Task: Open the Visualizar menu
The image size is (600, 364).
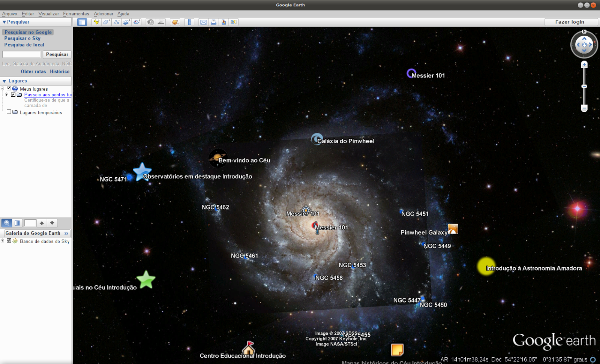Action: point(49,13)
